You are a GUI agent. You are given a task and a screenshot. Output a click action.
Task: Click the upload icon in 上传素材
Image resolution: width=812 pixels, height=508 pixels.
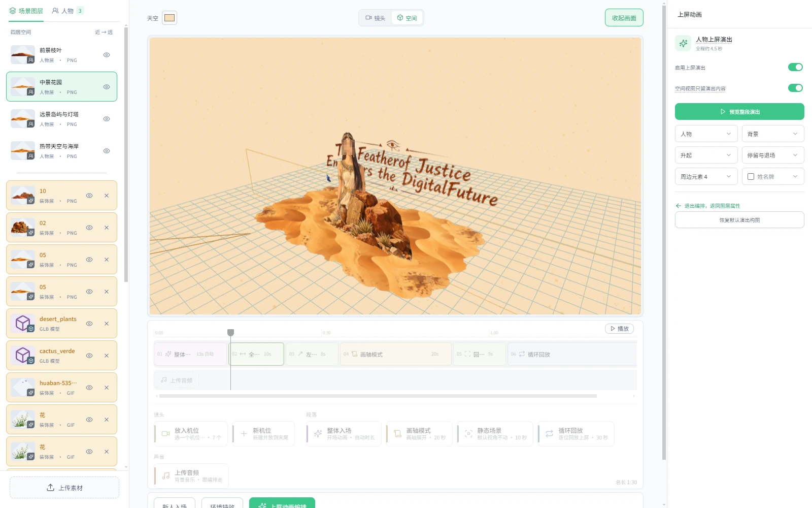pos(51,488)
